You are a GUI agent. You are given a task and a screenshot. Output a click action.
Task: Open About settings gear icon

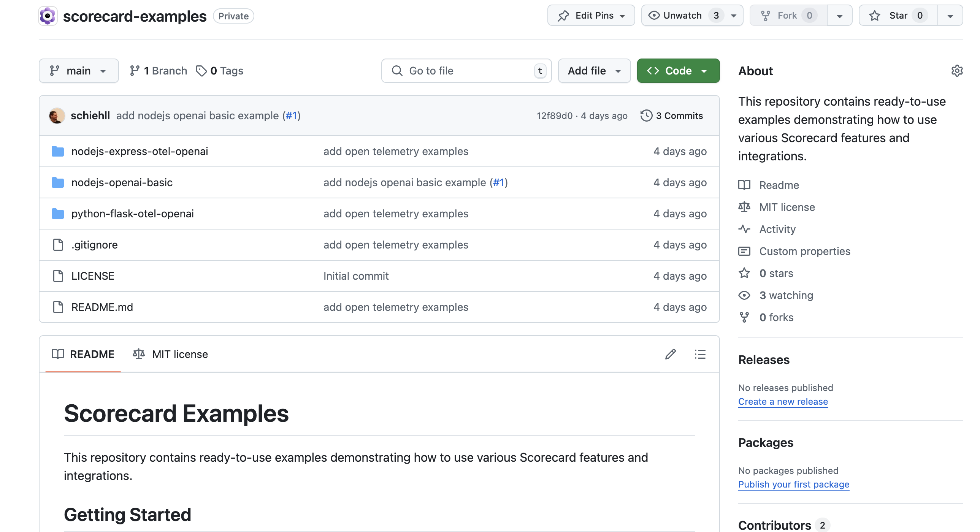pyautogui.click(x=956, y=71)
